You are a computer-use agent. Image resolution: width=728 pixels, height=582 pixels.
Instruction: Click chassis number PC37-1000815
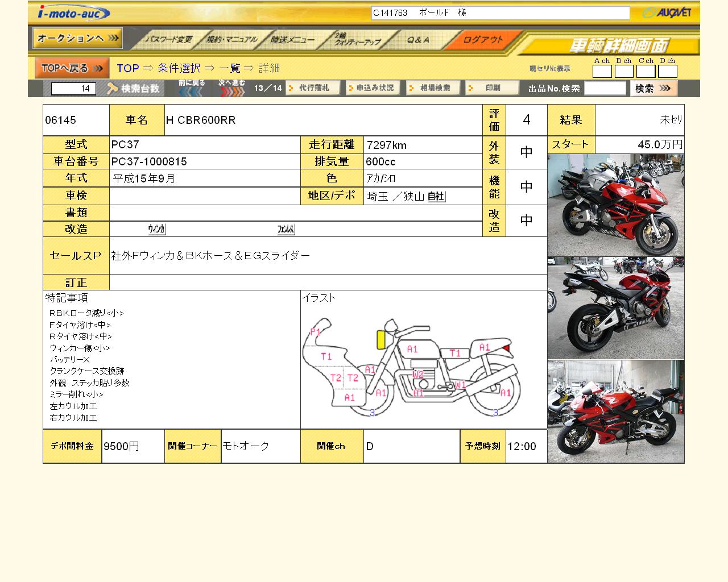point(149,161)
